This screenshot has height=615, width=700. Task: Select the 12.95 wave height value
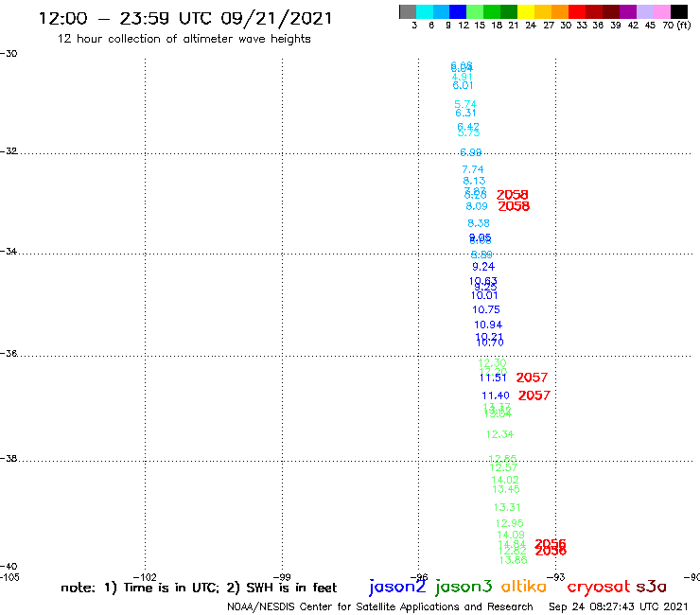pos(509,523)
